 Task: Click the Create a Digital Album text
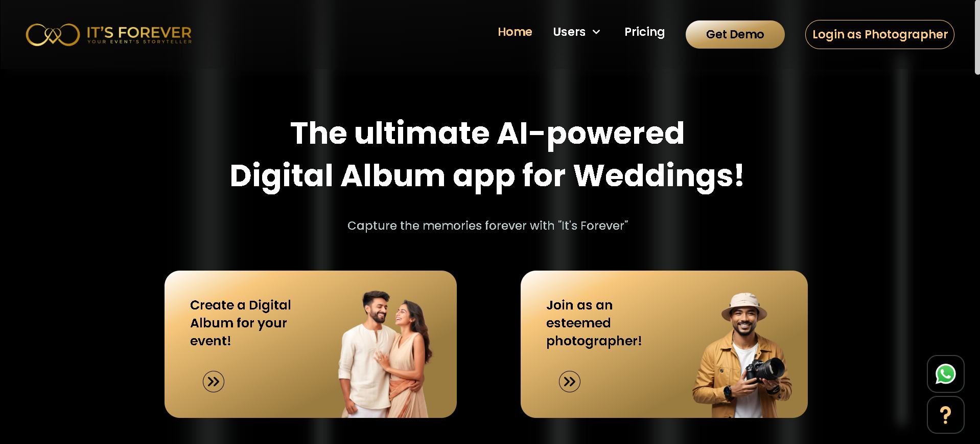[240, 323]
